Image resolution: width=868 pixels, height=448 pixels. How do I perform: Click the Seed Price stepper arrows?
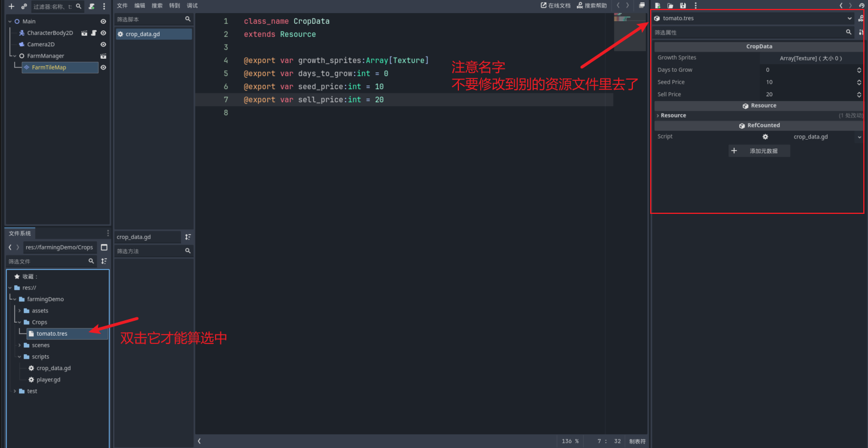pos(859,82)
